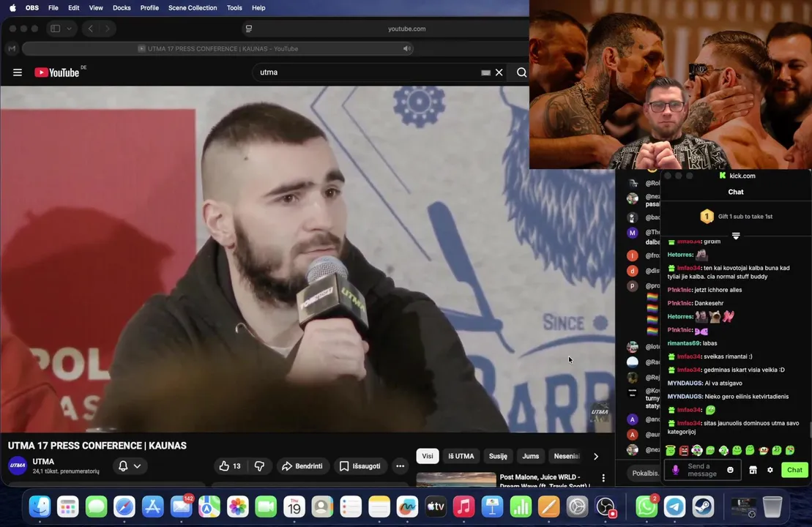Insert the green halo emote in Kick chat

(x=671, y=450)
